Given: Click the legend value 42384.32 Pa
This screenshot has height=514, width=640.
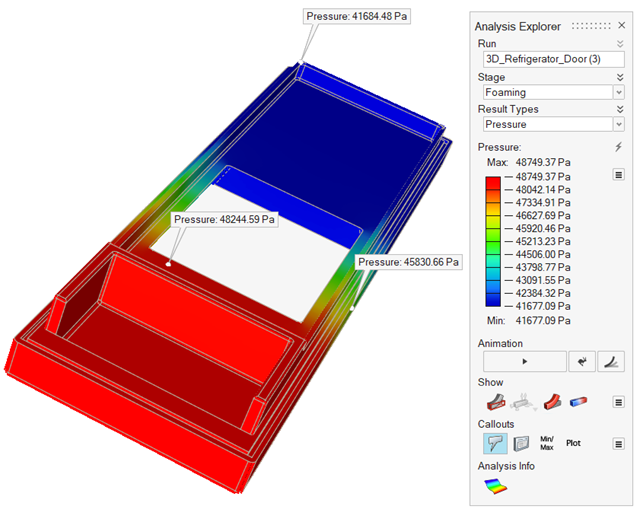Looking at the screenshot, I should 543,293.
